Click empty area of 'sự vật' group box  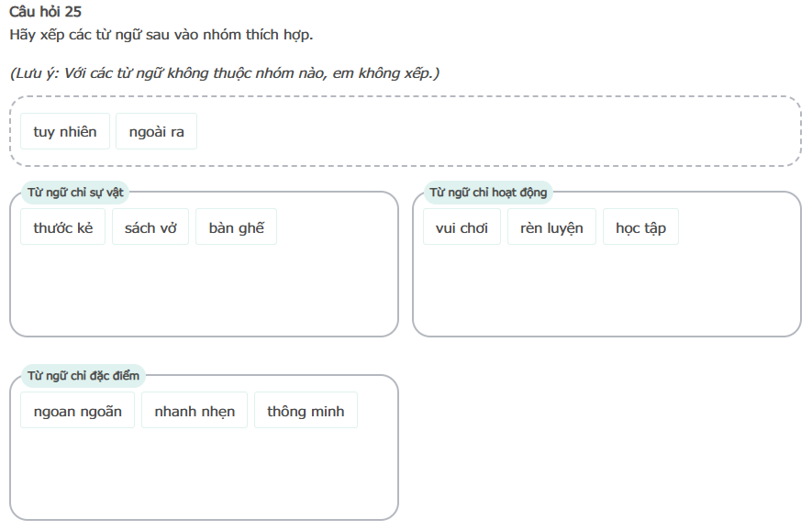204,292
